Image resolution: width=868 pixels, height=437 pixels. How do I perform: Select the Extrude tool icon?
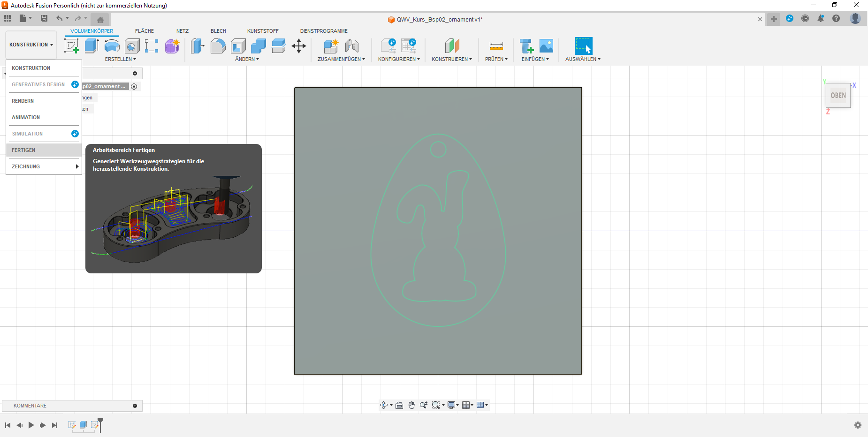tap(91, 46)
